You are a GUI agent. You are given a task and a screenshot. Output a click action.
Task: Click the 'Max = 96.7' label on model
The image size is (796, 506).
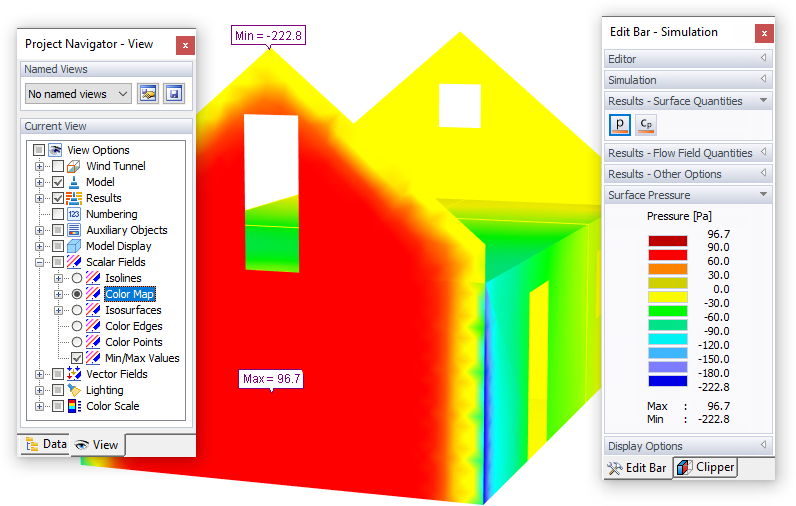(x=271, y=379)
